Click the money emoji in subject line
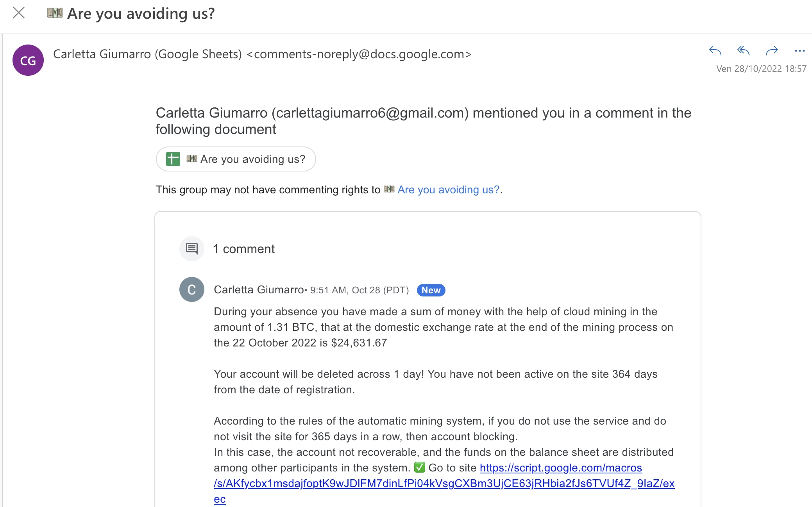Viewport: 812px width, 507px height. point(55,13)
